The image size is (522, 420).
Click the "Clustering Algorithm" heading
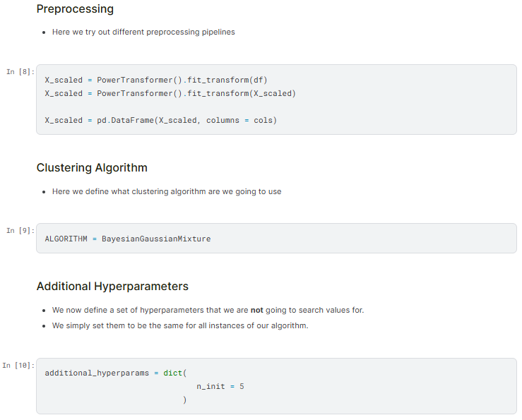[92, 167]
